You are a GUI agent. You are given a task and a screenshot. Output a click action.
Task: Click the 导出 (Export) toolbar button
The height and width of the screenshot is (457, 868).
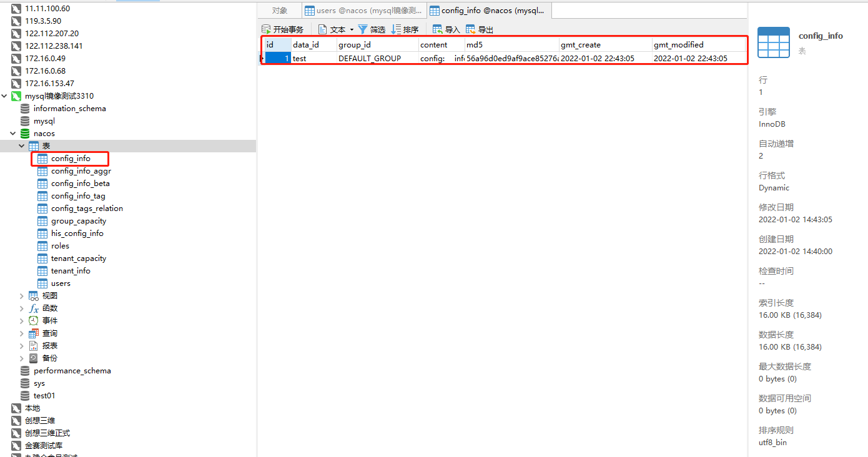480,29
